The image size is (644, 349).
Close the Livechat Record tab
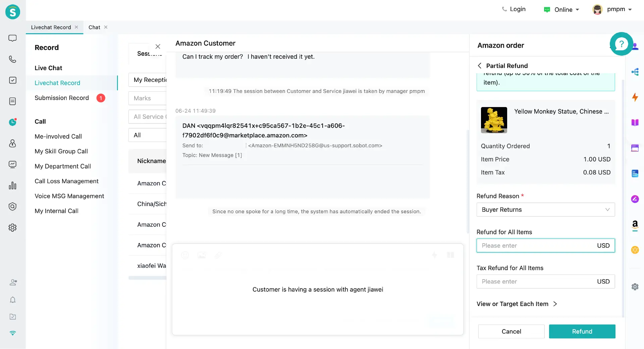[76, 27]
